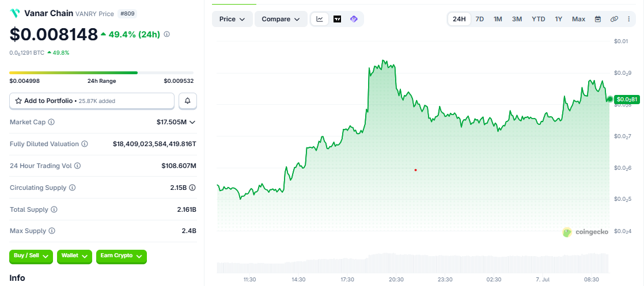Click the Vanar Chain logo icon
This screenshot has height=286, width=644.
click(15, 14)
